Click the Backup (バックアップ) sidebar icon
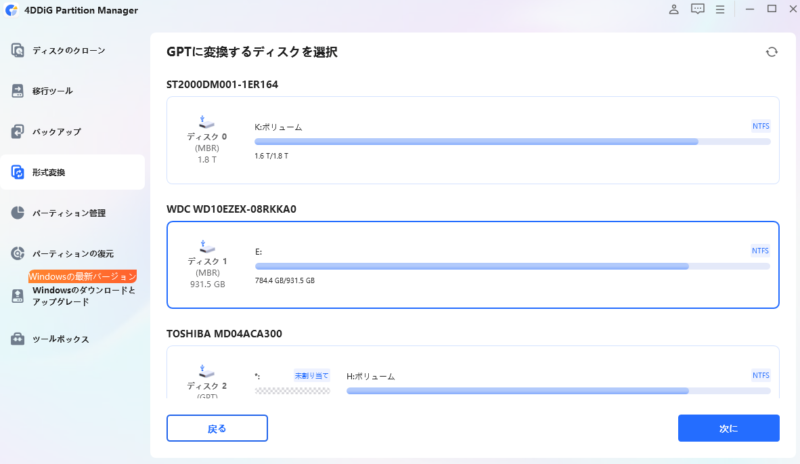The height and width of the screenshot is (464, 800). 18,132
